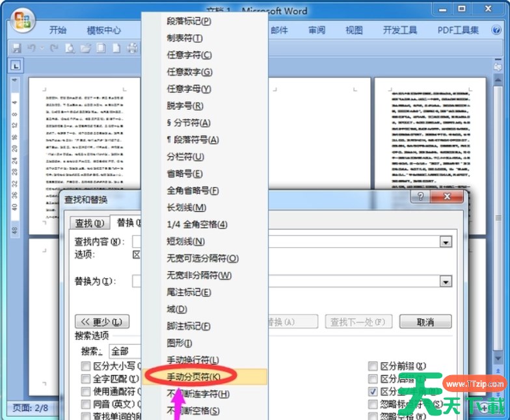The width and height of the screenshot is (510, 420).
Task: Open the print preview magnifier icon
Action: click(70, 48)
